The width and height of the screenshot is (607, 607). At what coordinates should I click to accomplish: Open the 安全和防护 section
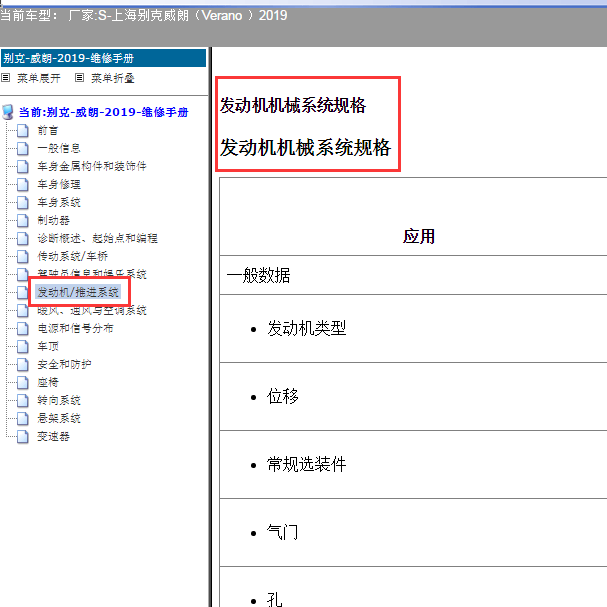point(64,364)
